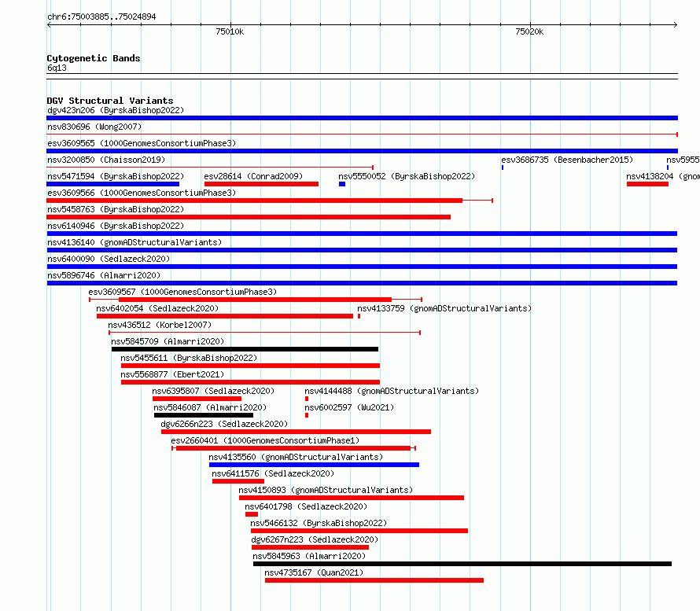The width and height of the screenshot is (700, 611).
Task: Click the Cytogenetic Bands track title
Action: coord(94,58)
